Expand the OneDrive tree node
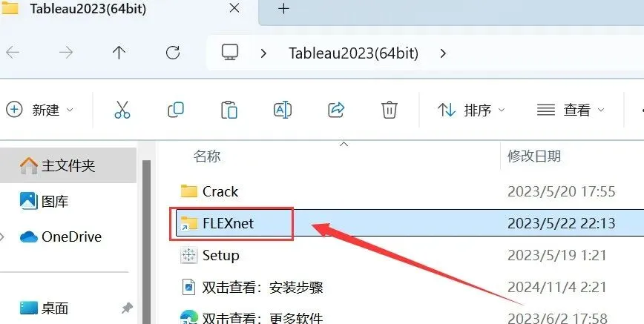 point(2,237)
